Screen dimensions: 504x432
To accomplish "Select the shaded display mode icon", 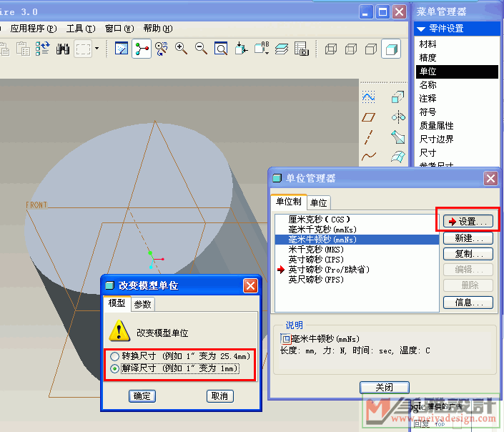I will [x=391, y=49].
